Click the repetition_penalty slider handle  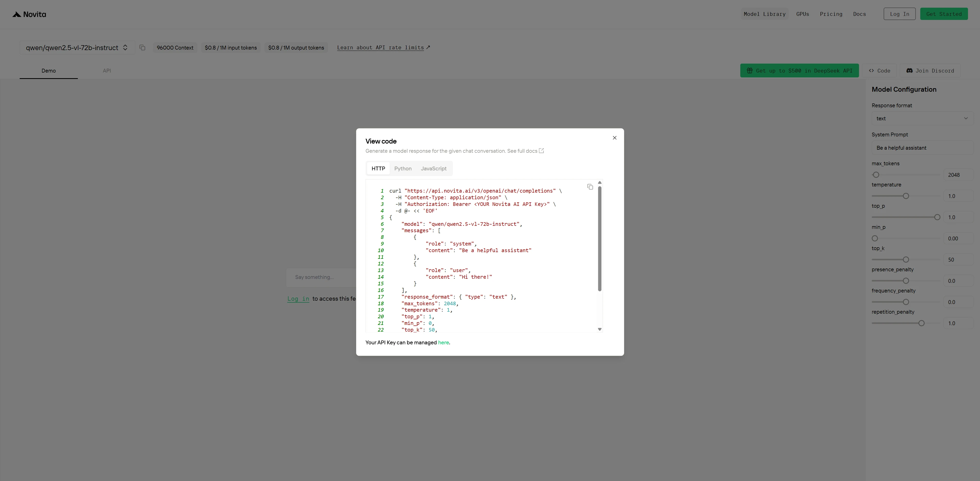point(921,323)
